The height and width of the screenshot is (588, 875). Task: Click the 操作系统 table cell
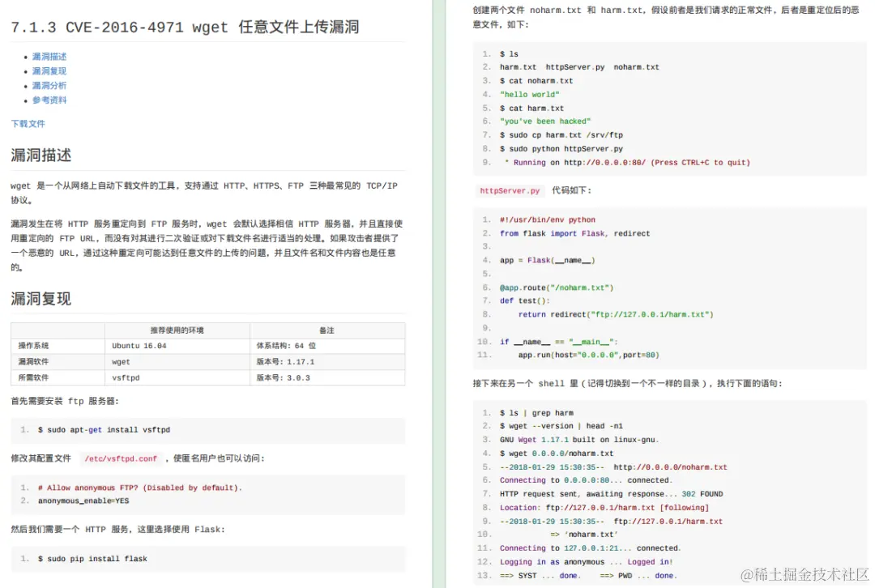click(58, 346)
